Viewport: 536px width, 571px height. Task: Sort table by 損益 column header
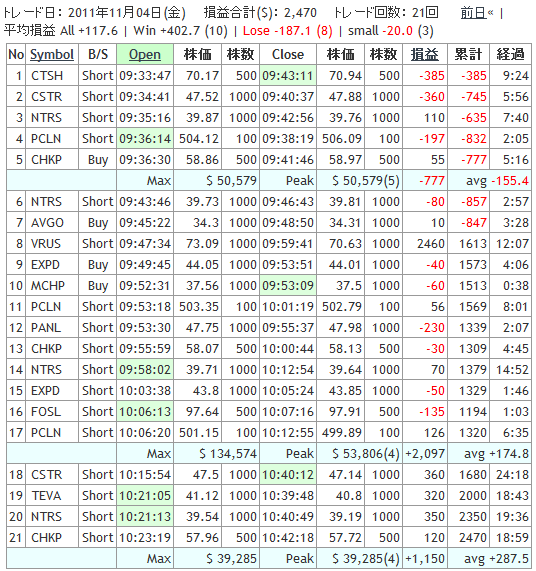(x=425, y=55)
